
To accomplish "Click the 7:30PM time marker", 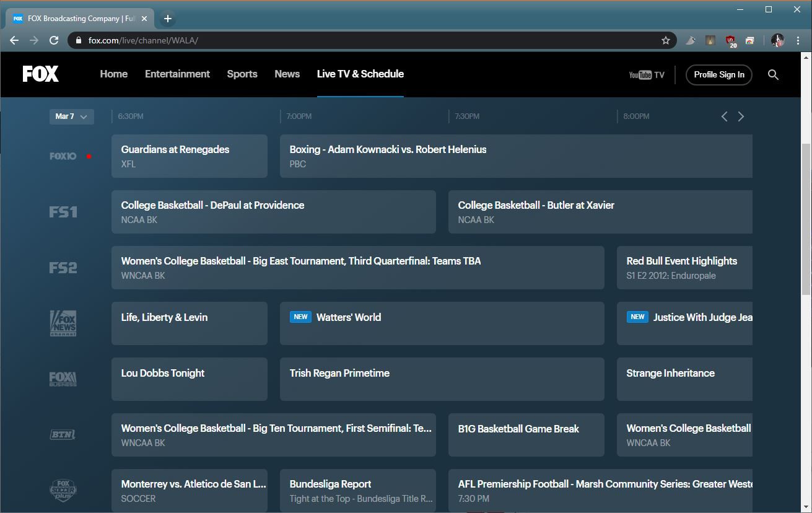I will pyautogui.click(x=468, y=116).
